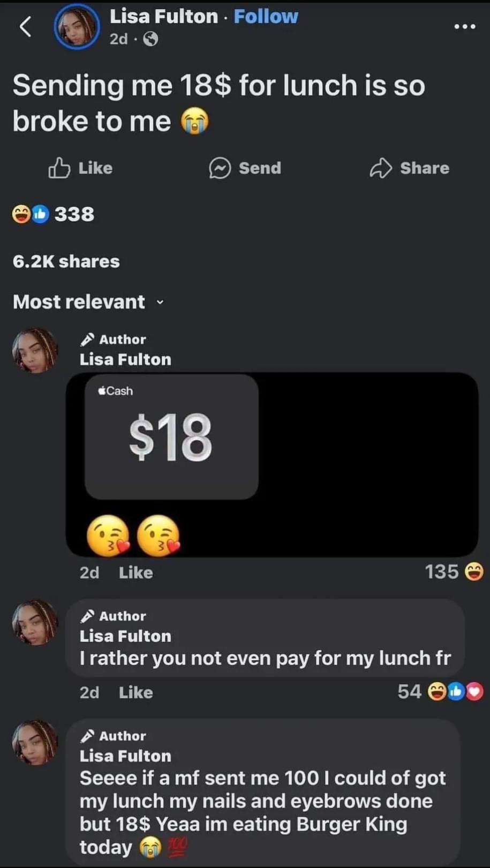Open commenter avatar beside Burger King comment

tap(35, 742)
